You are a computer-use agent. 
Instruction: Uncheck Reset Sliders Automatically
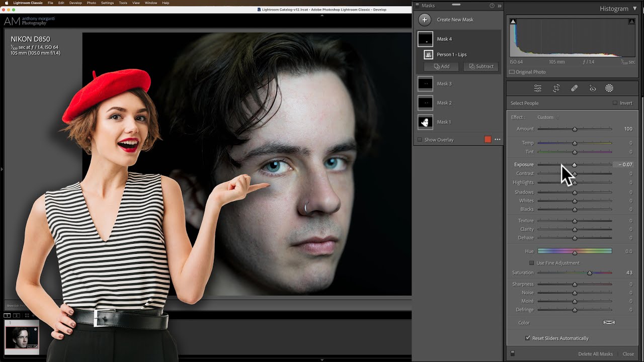[x=527, y=338]
